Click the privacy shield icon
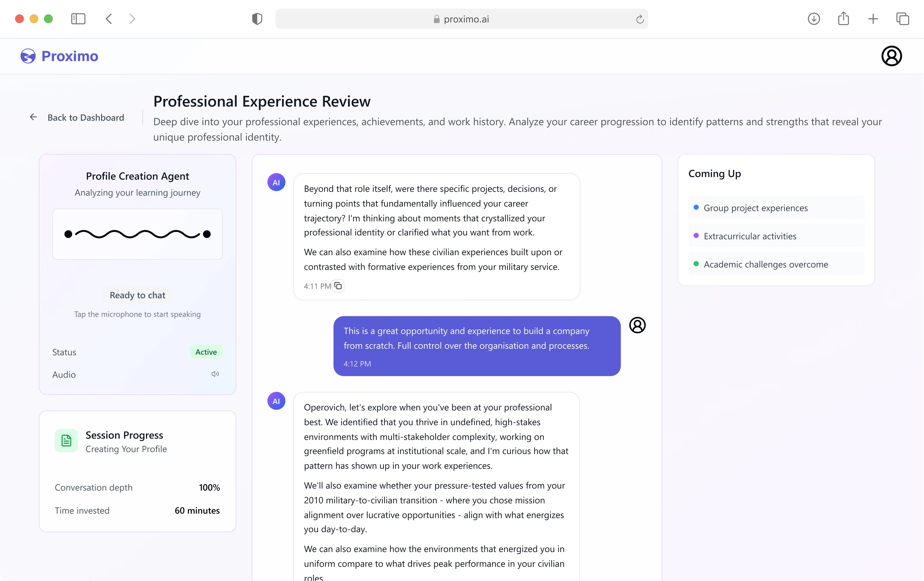The width and height of the screenshot is (924, 581). (257, 19)
